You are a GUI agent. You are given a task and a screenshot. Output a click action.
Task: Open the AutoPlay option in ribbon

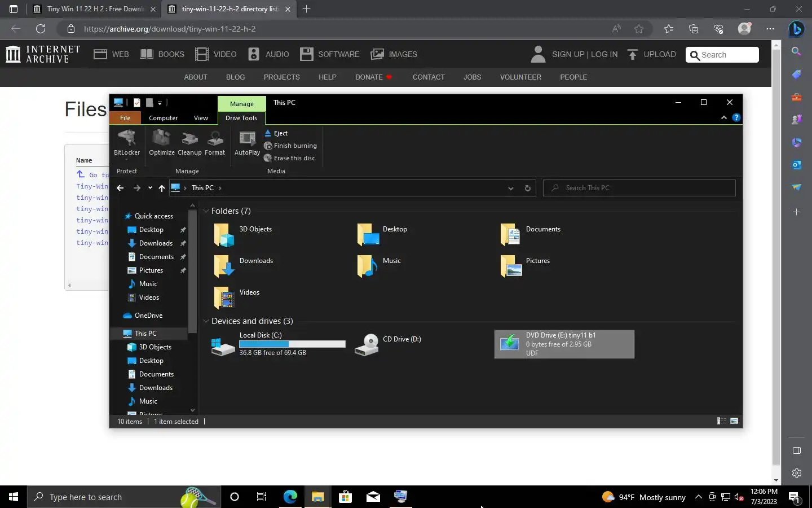(247, 143)
